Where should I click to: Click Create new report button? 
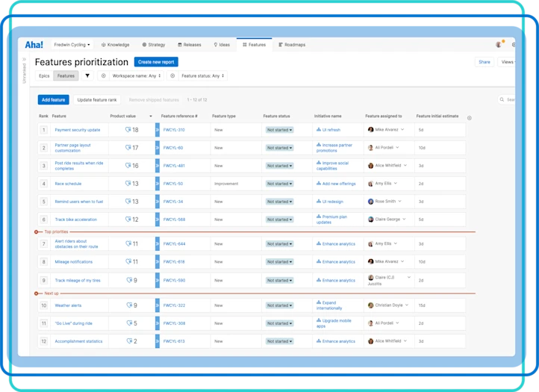[x=156, y=62]
